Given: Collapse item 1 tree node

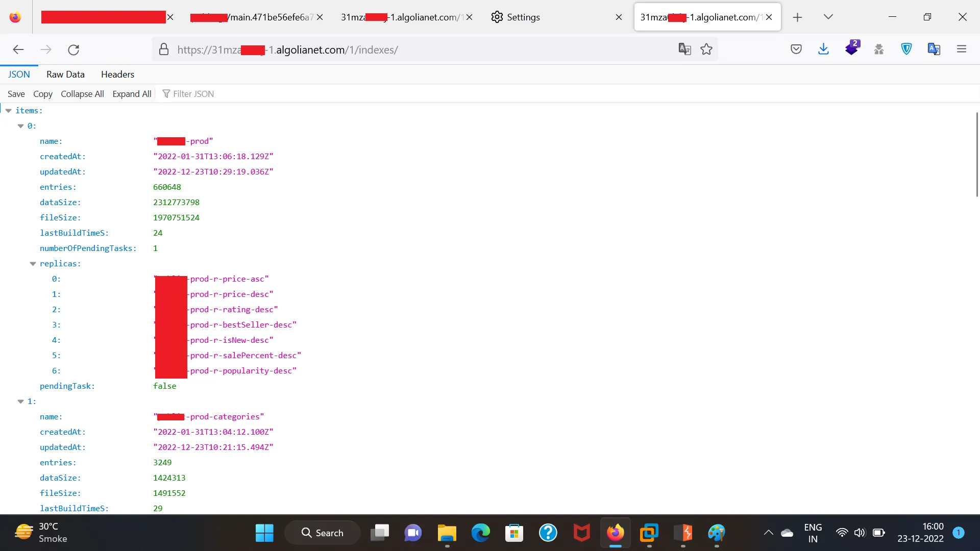Looking at the screenshot, I should coord(21,402).
